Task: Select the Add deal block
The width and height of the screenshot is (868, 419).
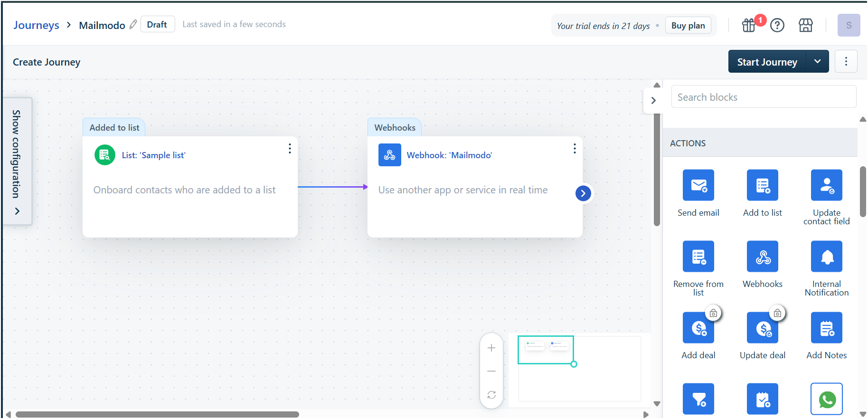Action: point(698,328)
